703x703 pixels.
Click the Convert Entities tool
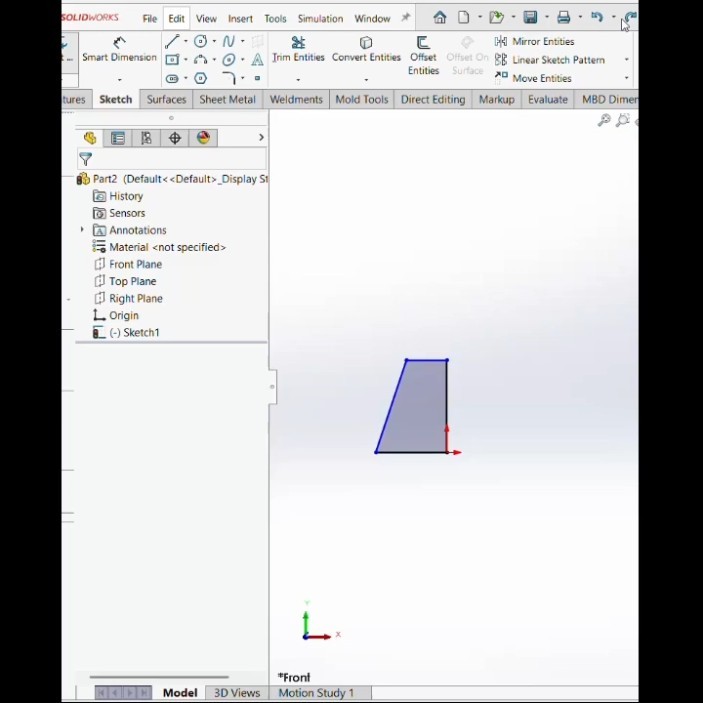click(366, 50)
